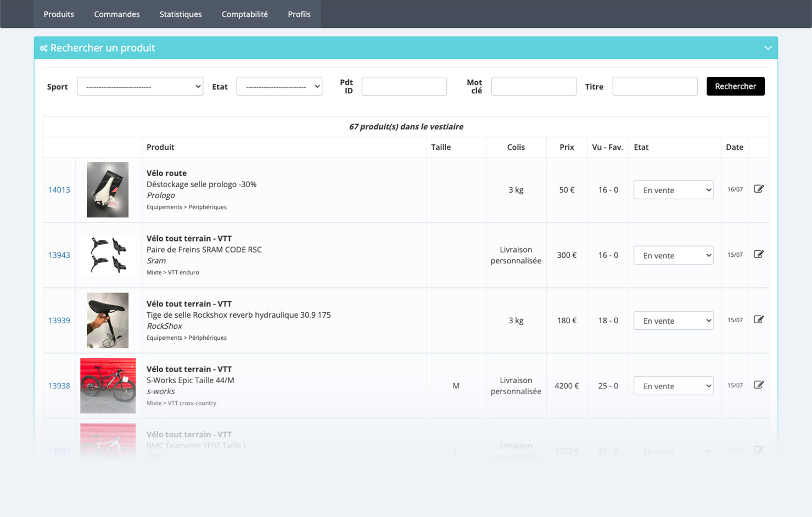The width and height of the screenshot is (812, 517).
Task: Collapse the search panel with the chevron
Action: pyautogui.click(x=768, y=48)
